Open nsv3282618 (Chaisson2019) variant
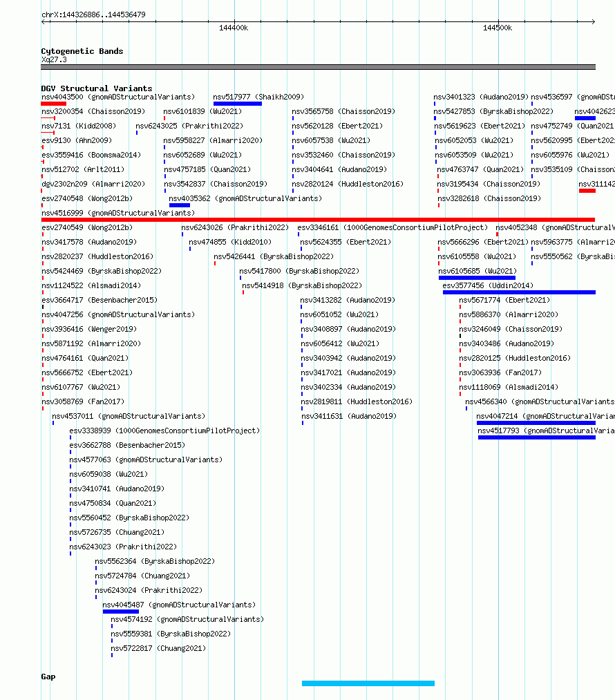Screen dimensions: 615x700 pyautogui.click(x=489, y=198)
